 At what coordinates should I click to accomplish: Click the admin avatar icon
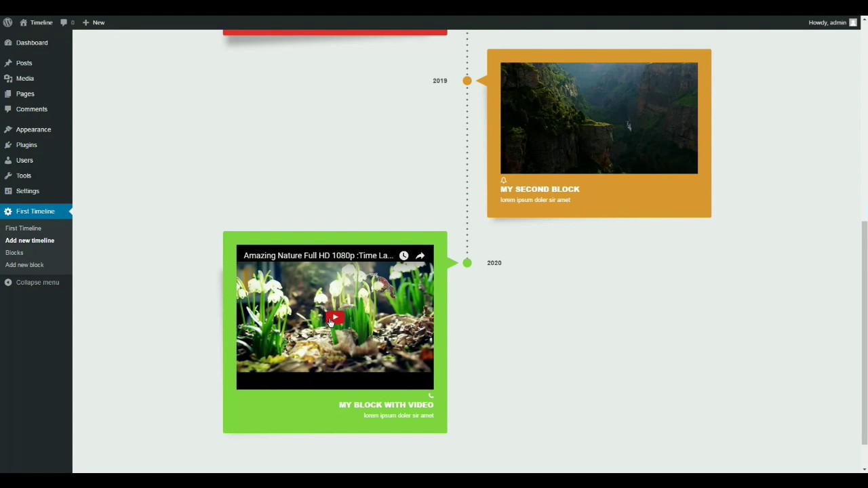click(x=853, y=22)
